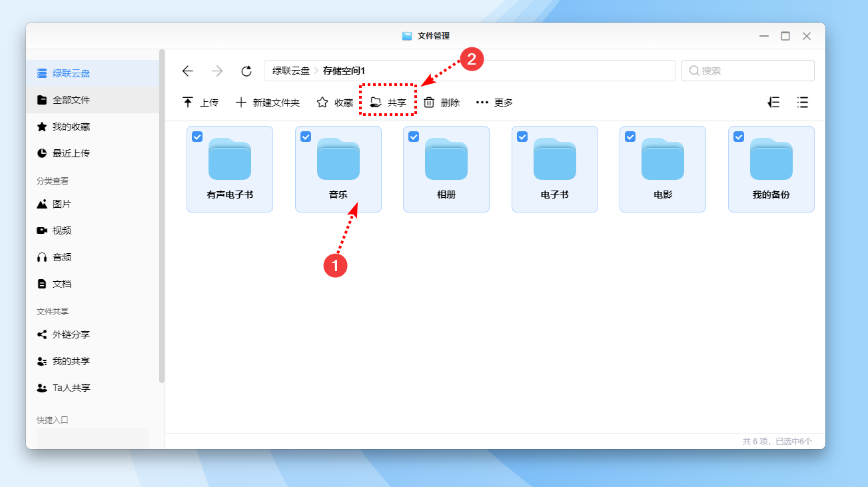Open the sort order icon menu
The width and height of the screenshot is (868, 487).
(x=773, y=103)
